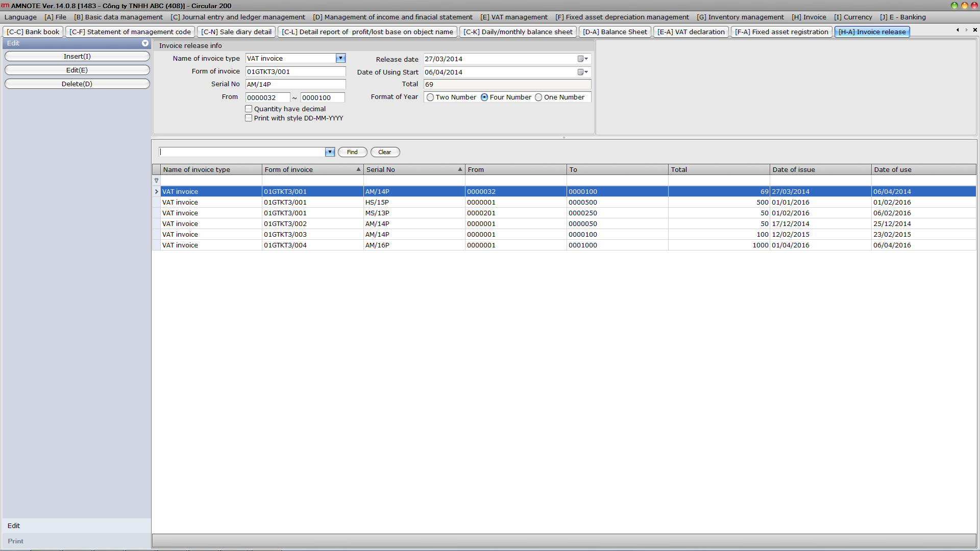Expand the Name of invoice type dropdown
This screenshot has height=551, width=980.
click(x=340, y=59)
